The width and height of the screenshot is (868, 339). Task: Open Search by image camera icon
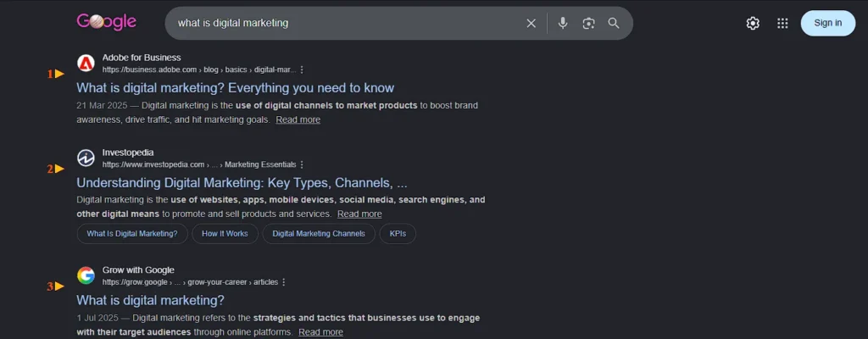click(588, 23)
